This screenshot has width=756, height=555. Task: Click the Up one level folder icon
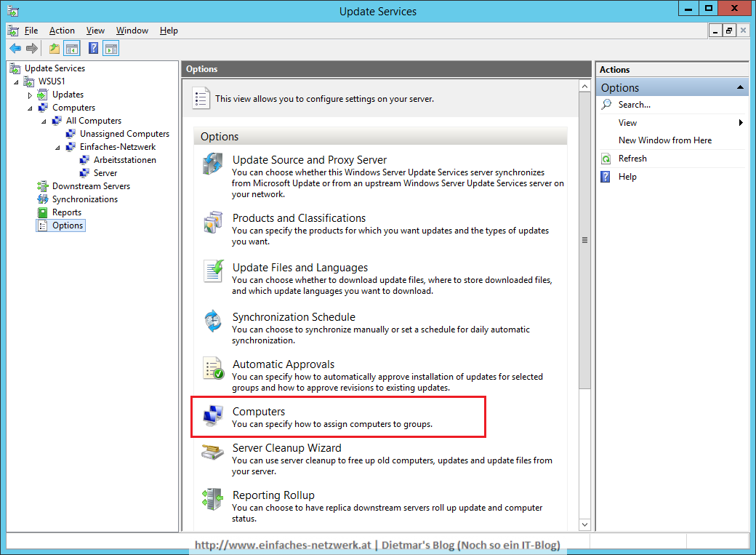tap(55, 48)
